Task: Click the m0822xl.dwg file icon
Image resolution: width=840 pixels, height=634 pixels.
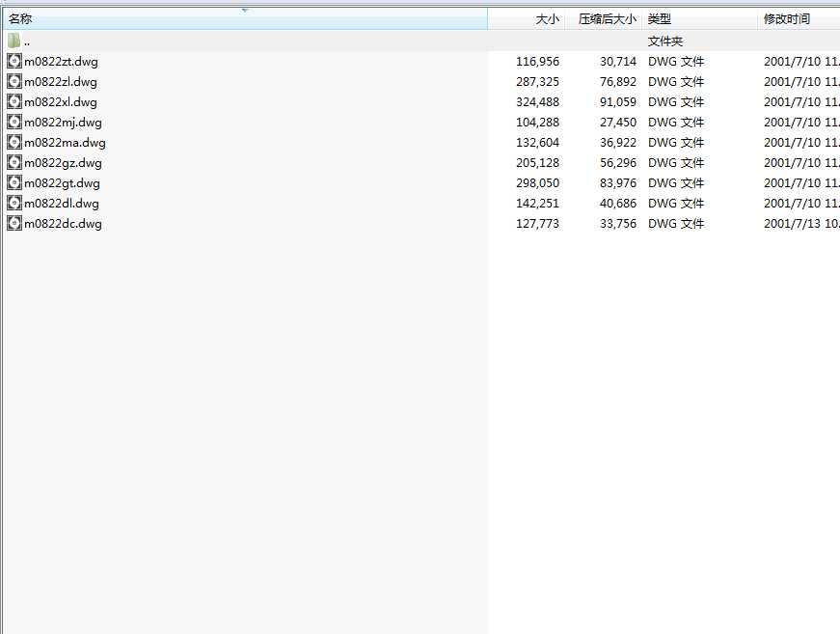Action: pyautogui.click(x=14, y=102)
